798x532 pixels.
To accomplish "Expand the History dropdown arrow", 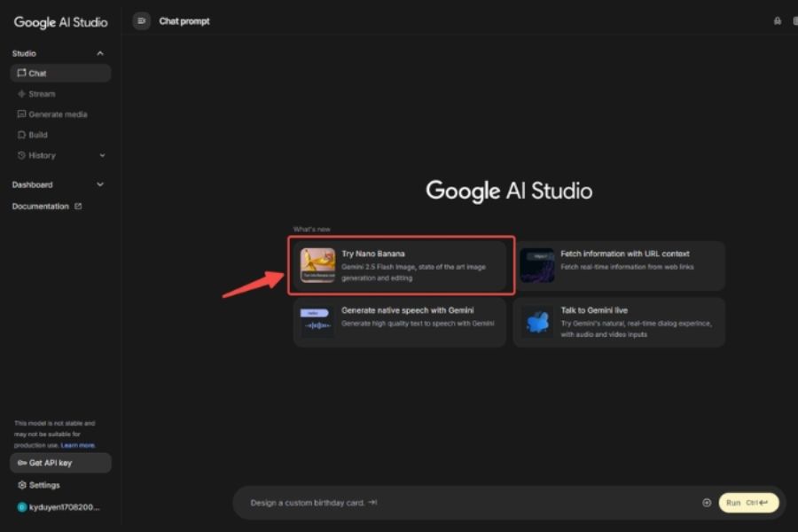I will [x=102, y=156].
